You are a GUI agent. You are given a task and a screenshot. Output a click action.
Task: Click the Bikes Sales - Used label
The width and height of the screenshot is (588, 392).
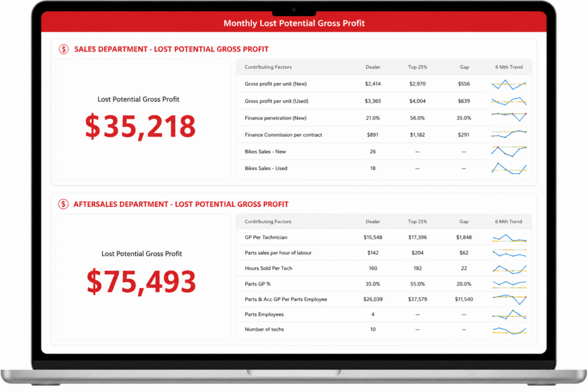click(266, 168)
